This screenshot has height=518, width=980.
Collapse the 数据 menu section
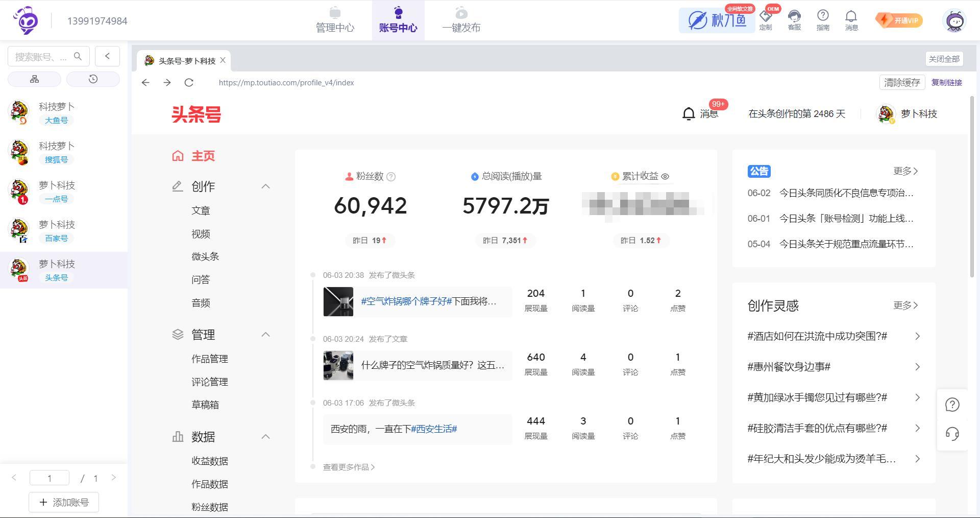pyautogui.click(x=265, y=437)
